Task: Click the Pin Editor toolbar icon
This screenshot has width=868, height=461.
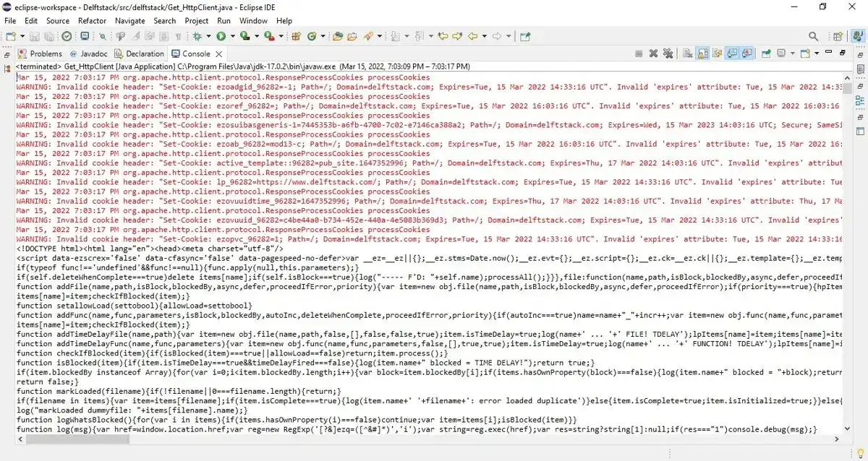Action: (525, 36)
